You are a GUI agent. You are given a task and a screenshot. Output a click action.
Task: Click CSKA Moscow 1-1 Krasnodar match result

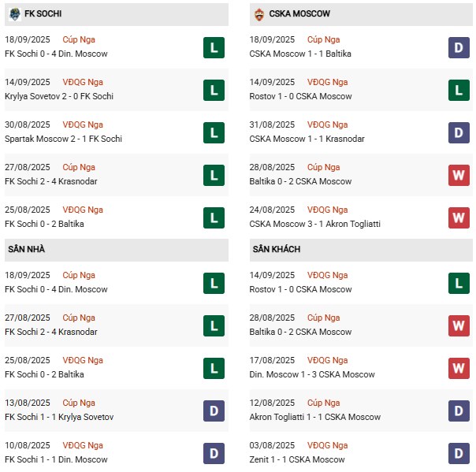307,139
